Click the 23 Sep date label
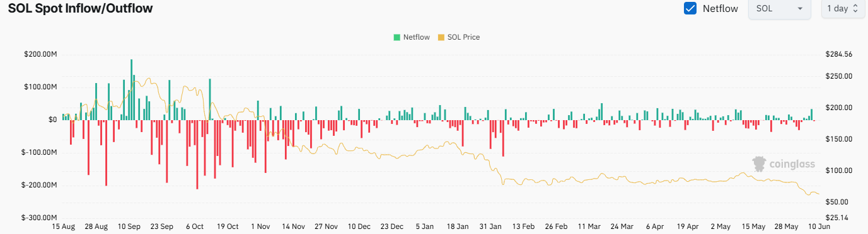 point(162,226)
